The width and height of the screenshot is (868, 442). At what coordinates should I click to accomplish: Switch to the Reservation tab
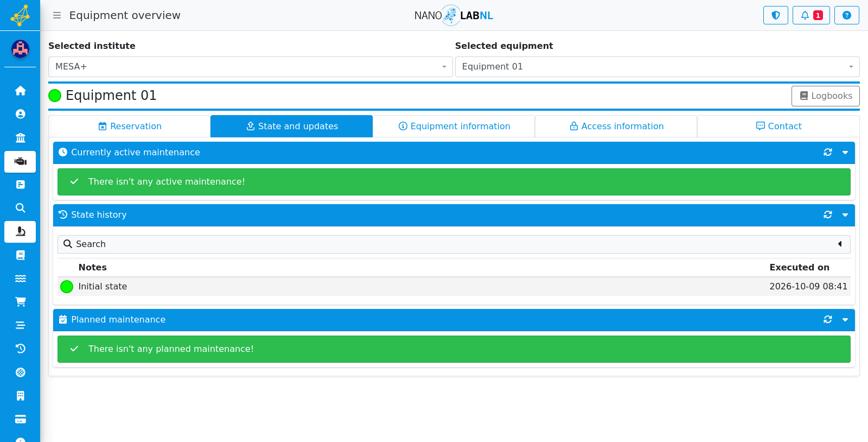click(130, 126)
